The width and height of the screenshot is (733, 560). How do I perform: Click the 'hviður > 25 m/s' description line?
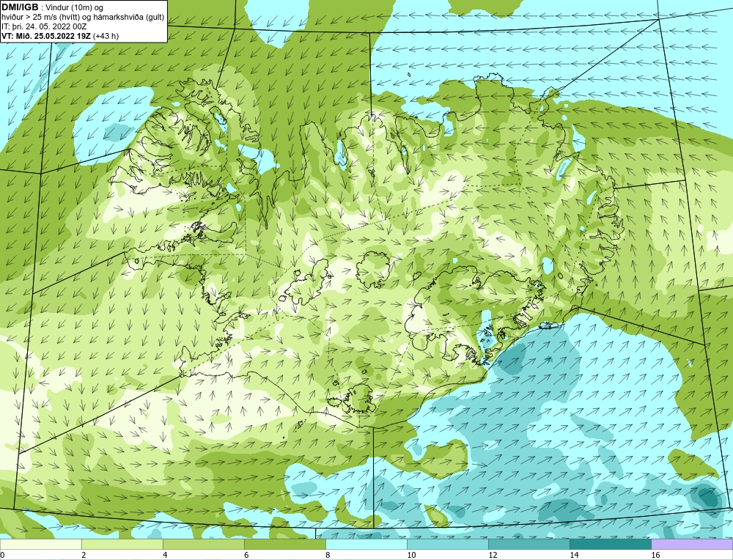point(83,18)
